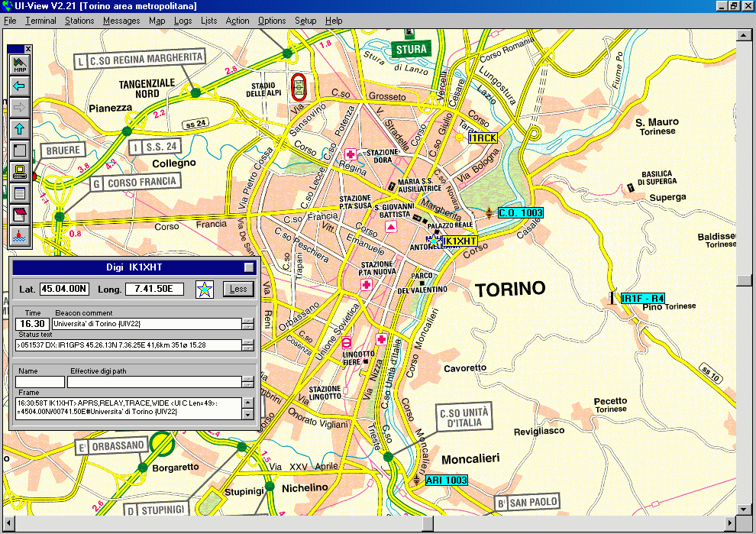This screenshot has height=534, width=756.
Task: Click the Long. field showing 7.41.50E
Action: click(x=155, y=289)
